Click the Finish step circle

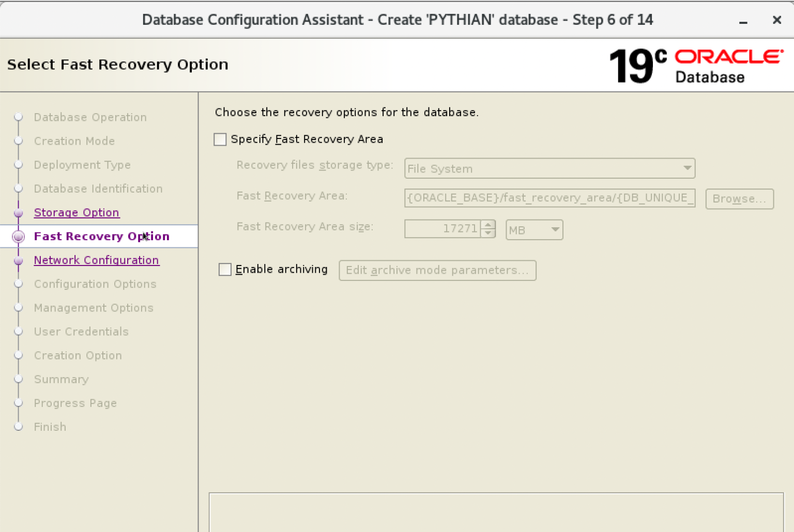[x=19, y=427]
